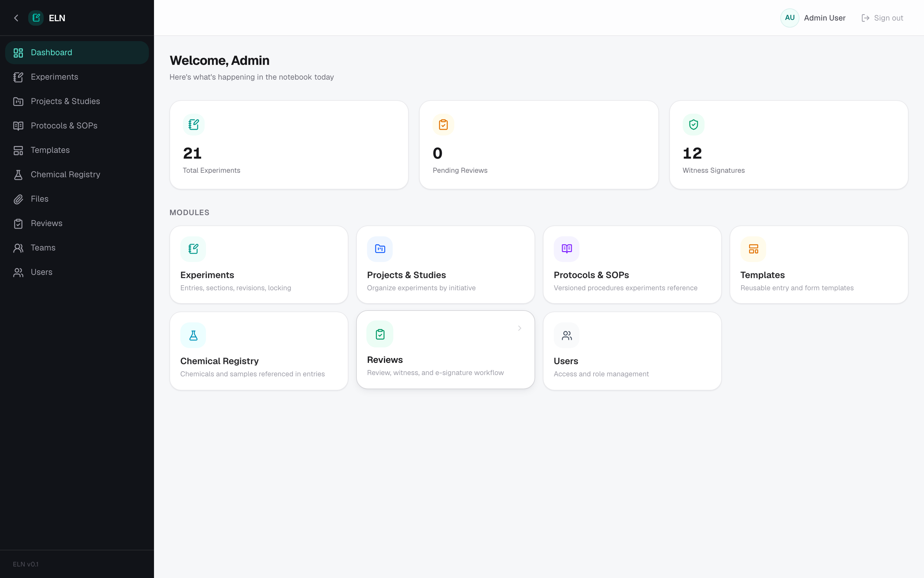Click 'Organize experiments by initiative' description

tap(421, 288)
